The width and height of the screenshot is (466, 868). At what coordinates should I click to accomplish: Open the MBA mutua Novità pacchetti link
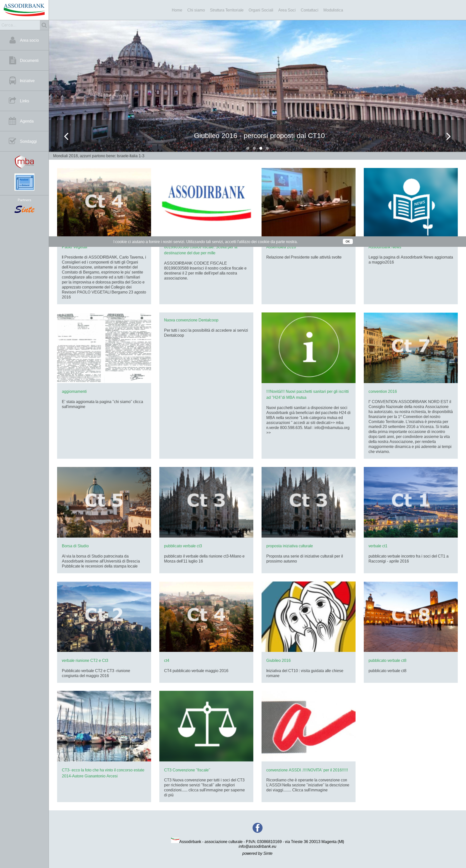point(307,395)
